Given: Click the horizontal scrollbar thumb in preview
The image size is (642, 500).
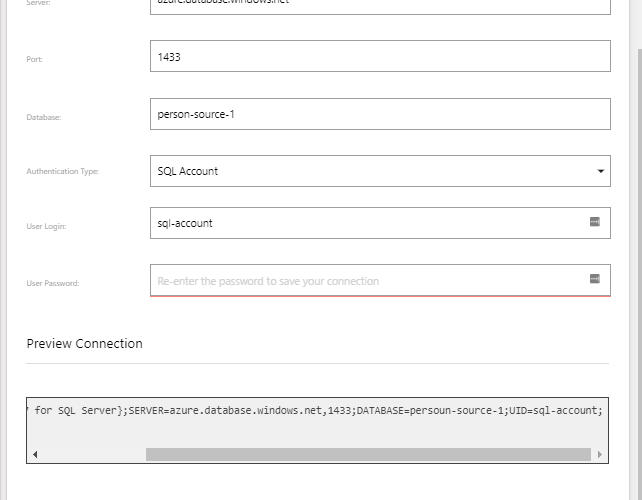Looking at the screenshot, I should tap(370, 454).
